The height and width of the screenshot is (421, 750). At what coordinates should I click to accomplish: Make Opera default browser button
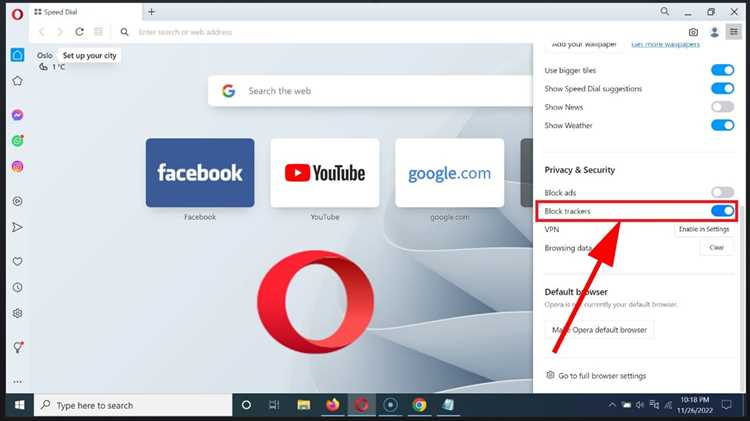coord(599,330)
